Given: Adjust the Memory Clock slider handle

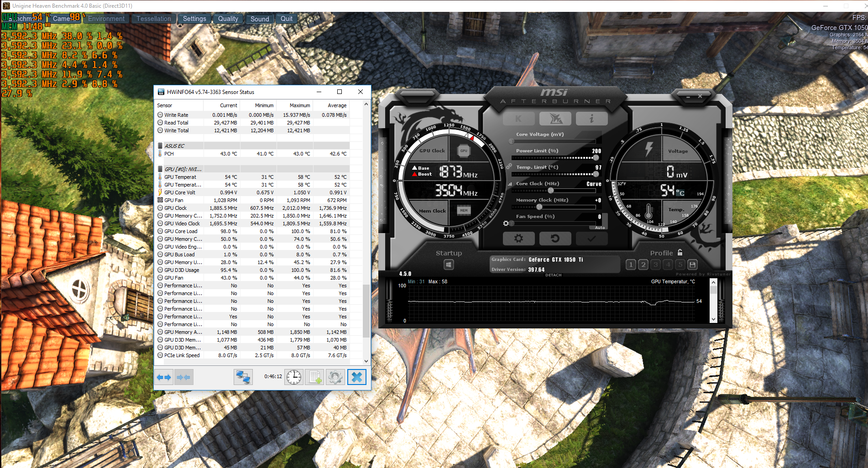Looking at the screenshot, I should click(539, 207).
